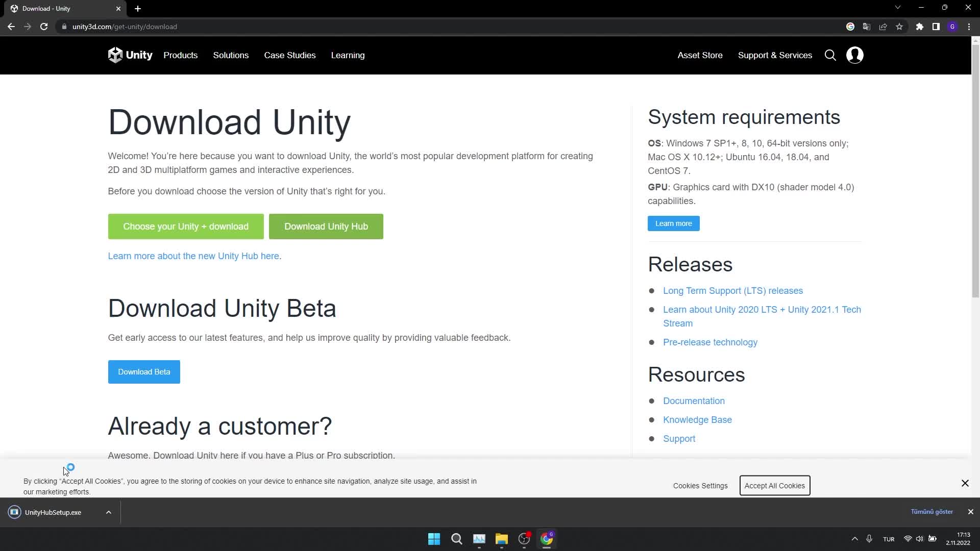Click Choose your Unity + download
Viewport: 980px width, 551px height.
pyautogui.click(x=186, y=227)
